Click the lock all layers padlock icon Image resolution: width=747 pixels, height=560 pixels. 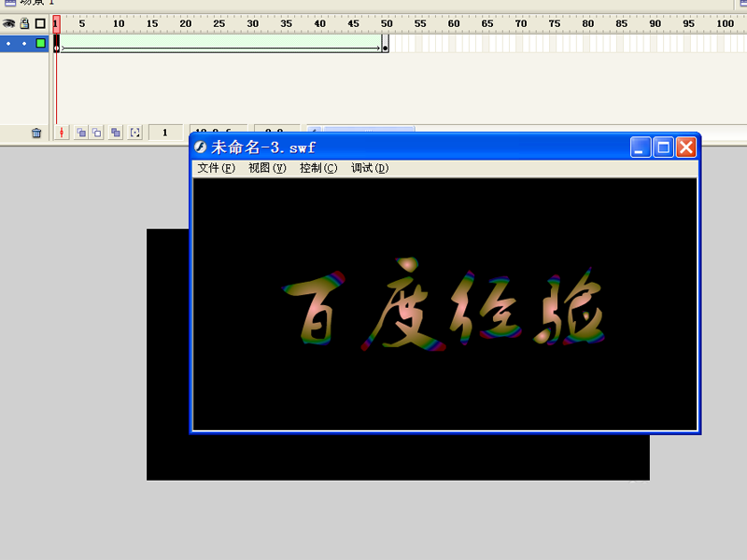click(x=25, y=23)
